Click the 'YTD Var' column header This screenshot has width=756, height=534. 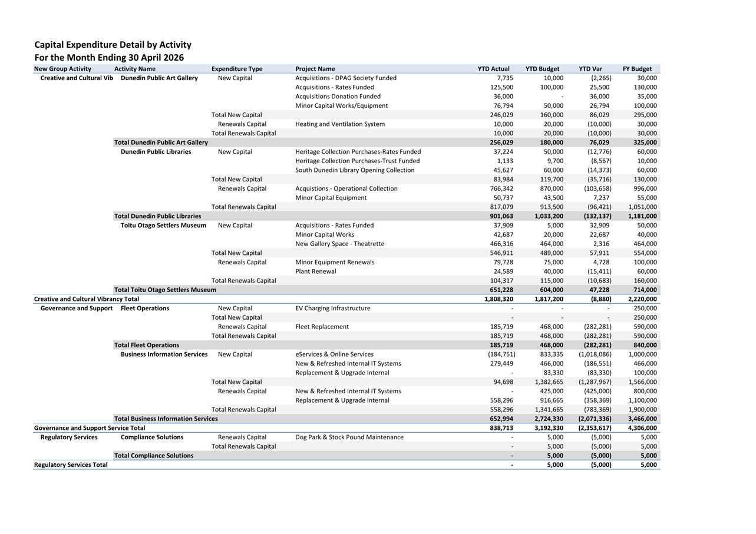coord(590,69)
